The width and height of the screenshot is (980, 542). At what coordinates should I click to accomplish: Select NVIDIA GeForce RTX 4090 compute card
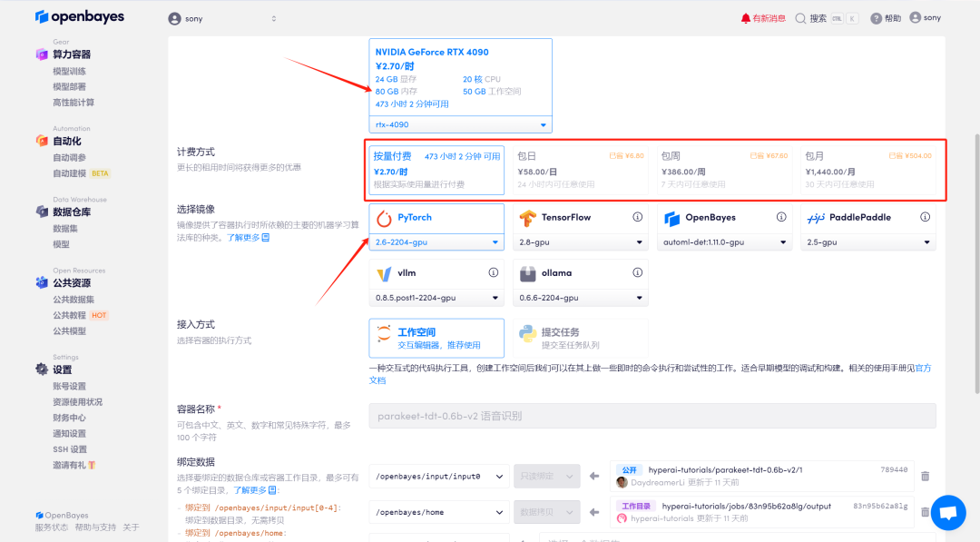[x=461, y=77]
